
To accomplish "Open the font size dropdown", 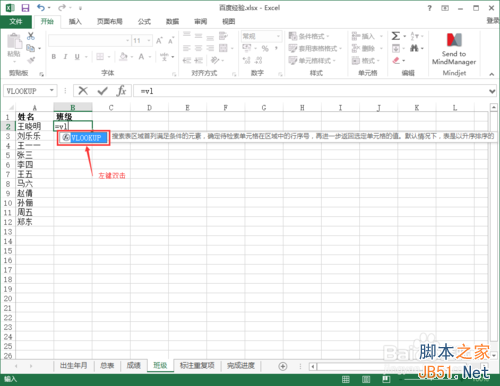I will tap(149, 41).
